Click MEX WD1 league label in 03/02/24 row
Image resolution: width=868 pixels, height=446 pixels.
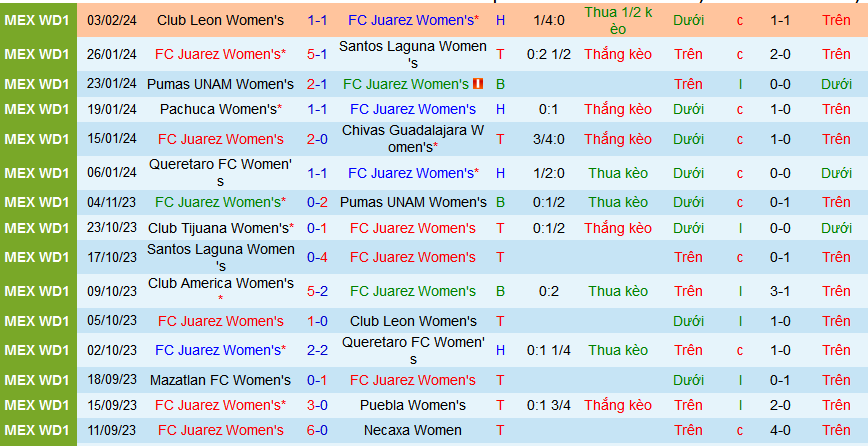pos(37,20)
